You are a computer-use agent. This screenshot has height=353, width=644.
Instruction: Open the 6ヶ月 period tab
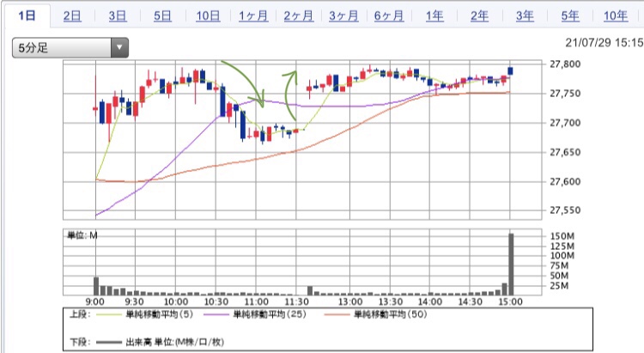(389, 16)
